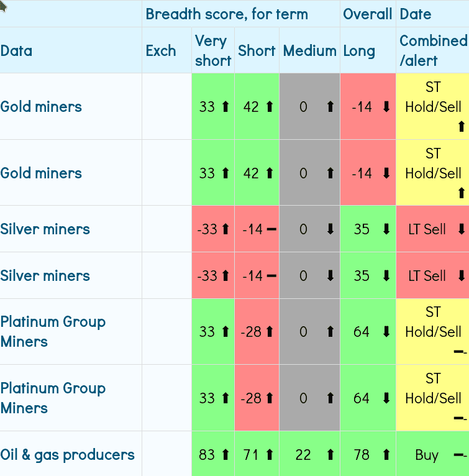Click the up arrow beside 42 in second Gold miners row
Screen dimensions: 469x476
269,173
